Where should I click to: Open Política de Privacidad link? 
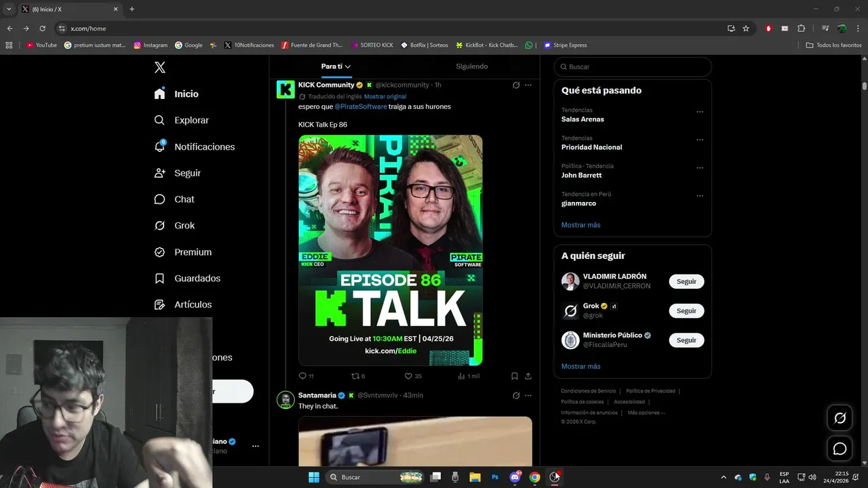[x=650, y=391]
